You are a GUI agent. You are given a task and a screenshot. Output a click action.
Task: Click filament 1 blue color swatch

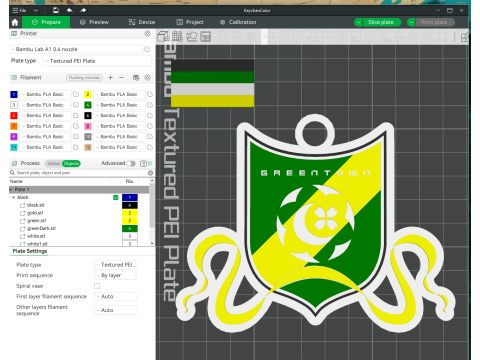14,94
